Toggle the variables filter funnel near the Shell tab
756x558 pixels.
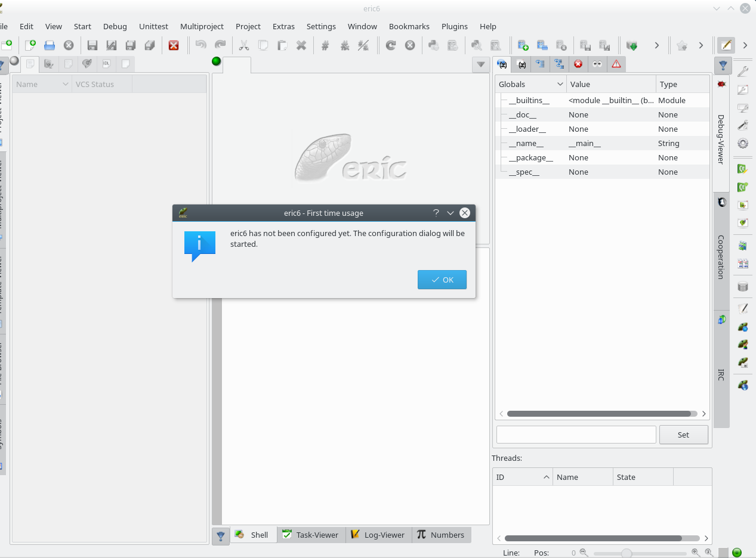tap(220, 535)
